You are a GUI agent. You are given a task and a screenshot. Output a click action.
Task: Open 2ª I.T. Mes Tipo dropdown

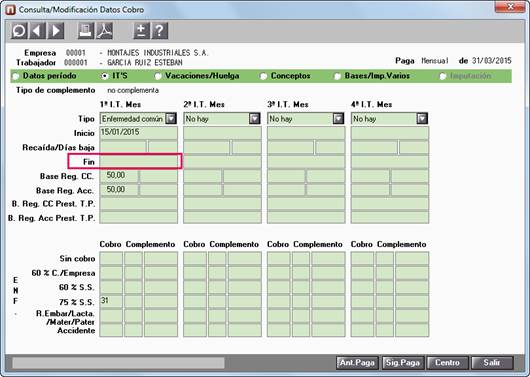point(255,119)
